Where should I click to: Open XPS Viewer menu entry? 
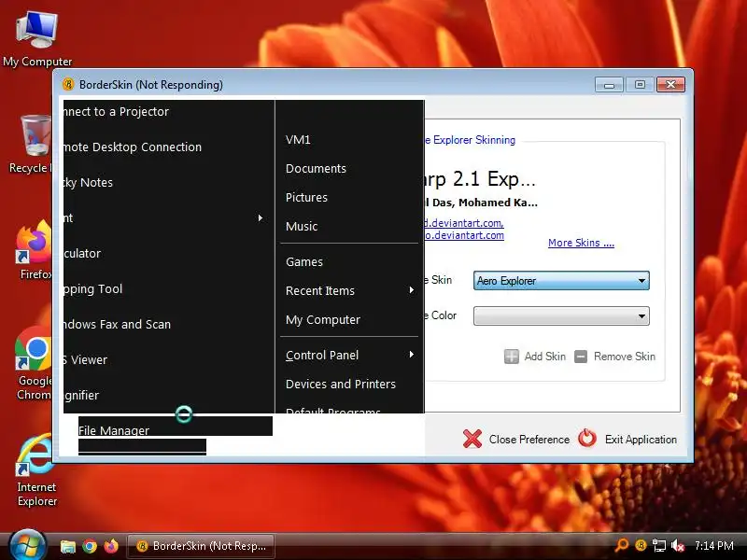click(x=169, y=359)
